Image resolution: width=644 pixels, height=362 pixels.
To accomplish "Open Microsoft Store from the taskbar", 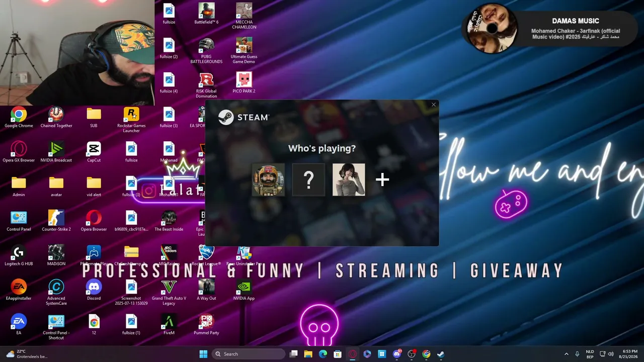I will click(338, 354).
